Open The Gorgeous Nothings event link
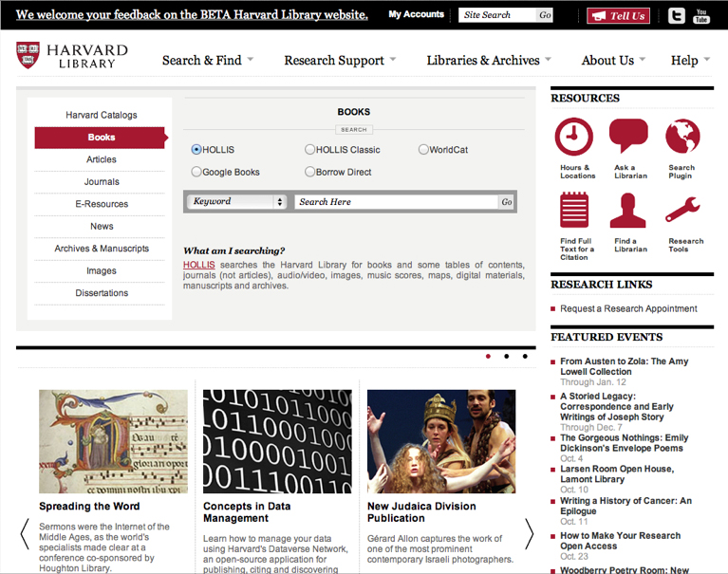728x574 pixels. [624, 443]
